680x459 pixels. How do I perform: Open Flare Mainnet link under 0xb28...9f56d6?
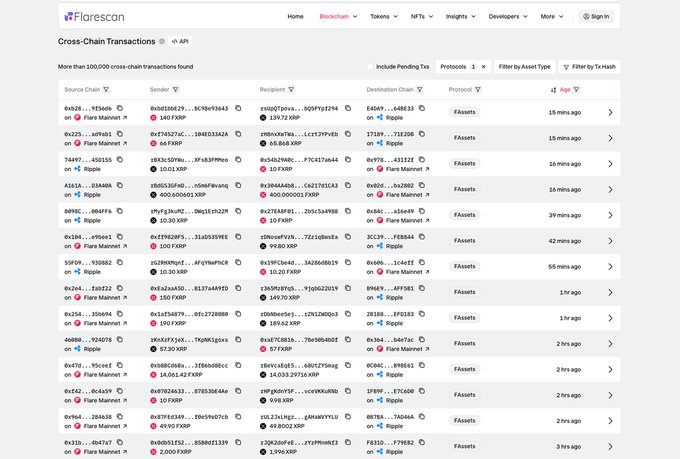click(105, 118)
